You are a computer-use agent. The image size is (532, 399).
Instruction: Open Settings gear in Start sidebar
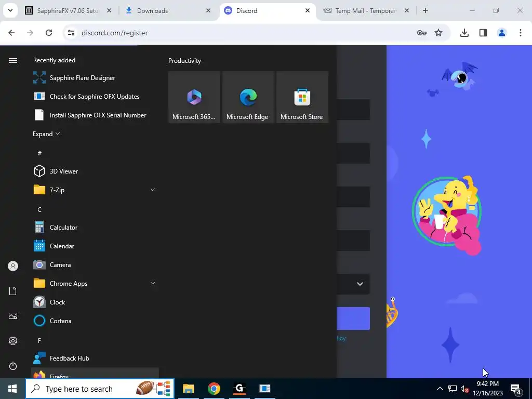(x=13, y=341)
